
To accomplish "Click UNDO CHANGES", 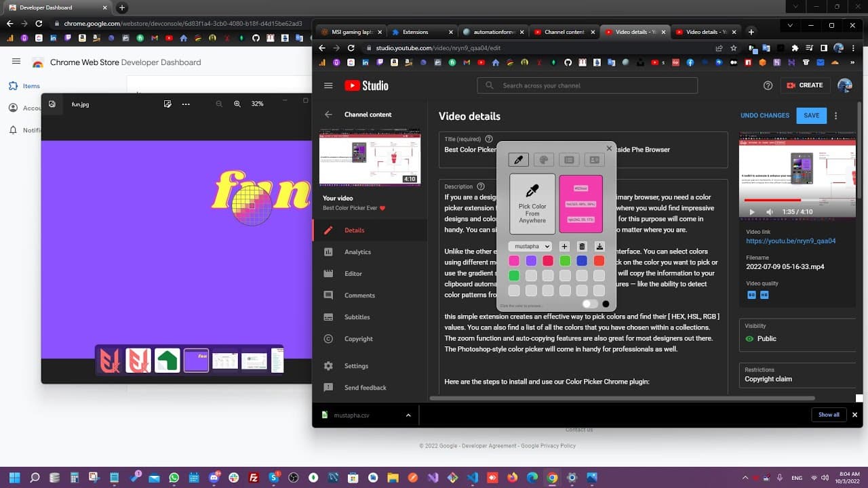I will [x=765, y=115].
